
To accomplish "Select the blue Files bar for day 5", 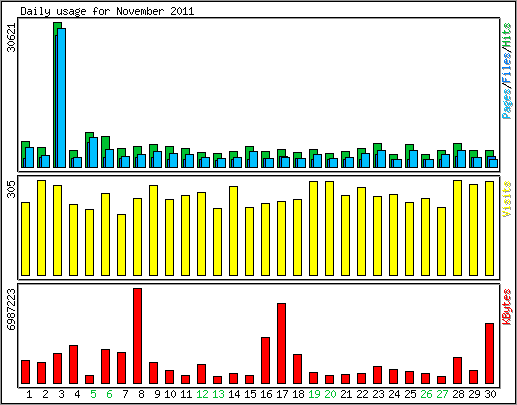I will pos(93,152).
